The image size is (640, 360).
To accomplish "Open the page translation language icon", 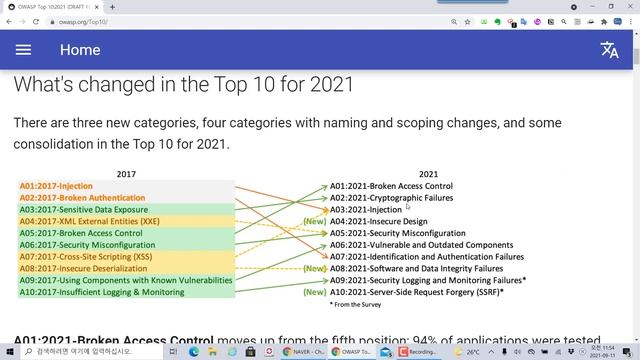I will (x=609, y=50).
